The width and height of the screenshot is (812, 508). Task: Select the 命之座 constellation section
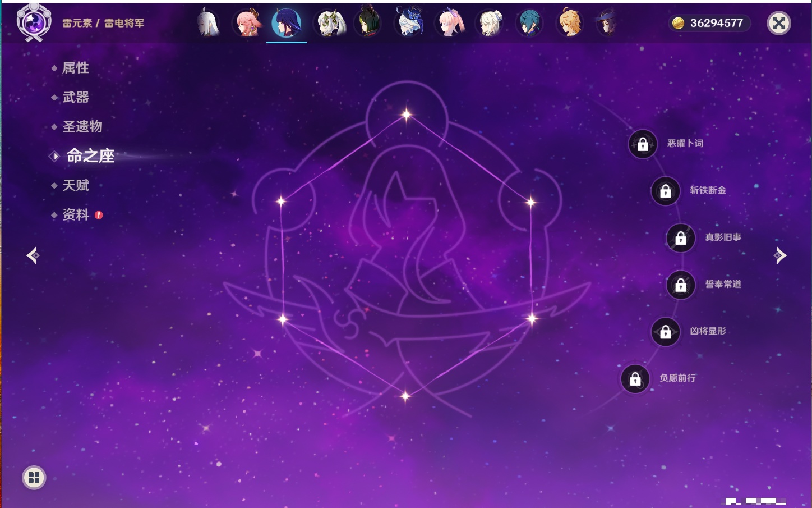(x=90, y=155)
